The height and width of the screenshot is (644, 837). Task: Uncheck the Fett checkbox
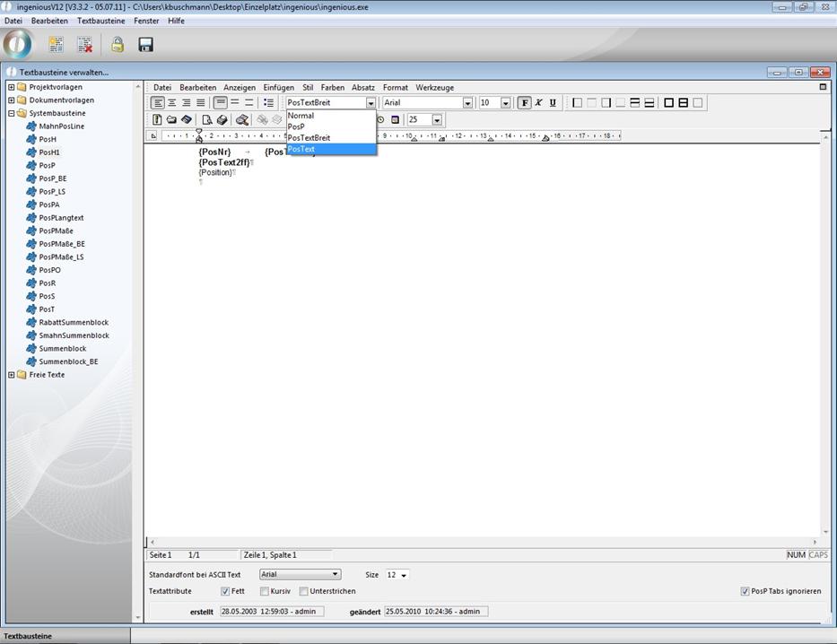[225, 591]
